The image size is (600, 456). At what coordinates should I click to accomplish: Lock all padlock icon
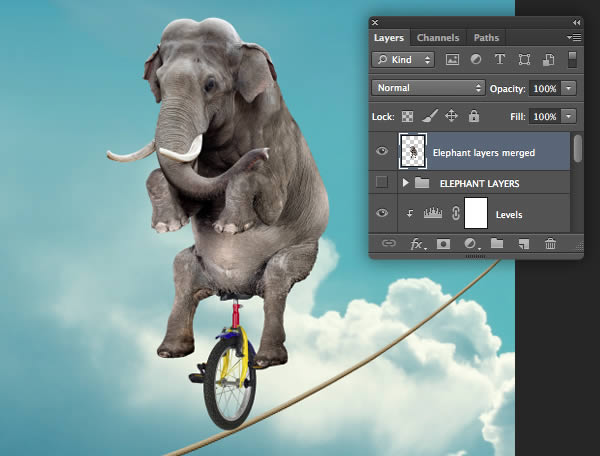coord(474,116)
